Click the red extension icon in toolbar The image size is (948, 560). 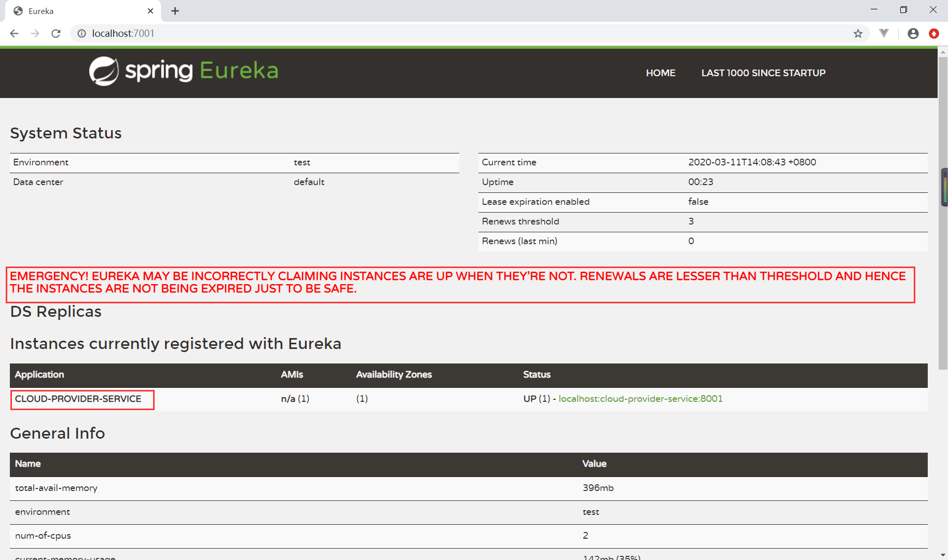[x=933, y=34]
